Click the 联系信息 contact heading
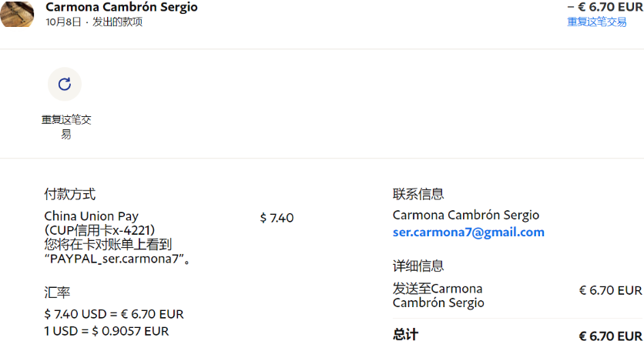 coord(418,194)
